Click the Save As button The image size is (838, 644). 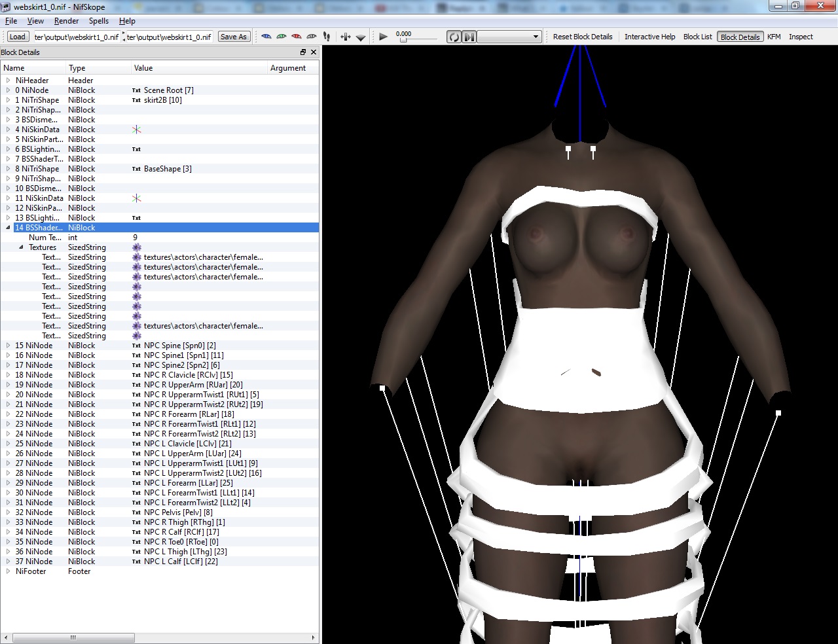(x=234, y=37)
